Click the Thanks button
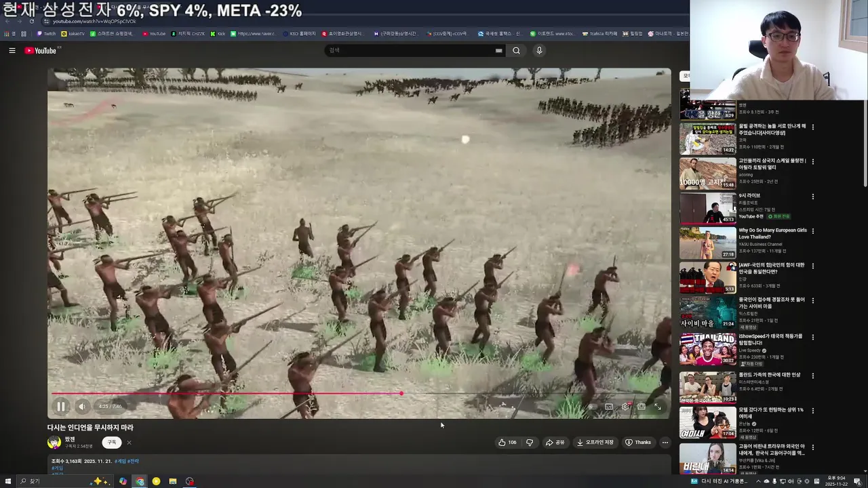Image resolution: width=868 pixels, height=488 pixels. point(637,443)
